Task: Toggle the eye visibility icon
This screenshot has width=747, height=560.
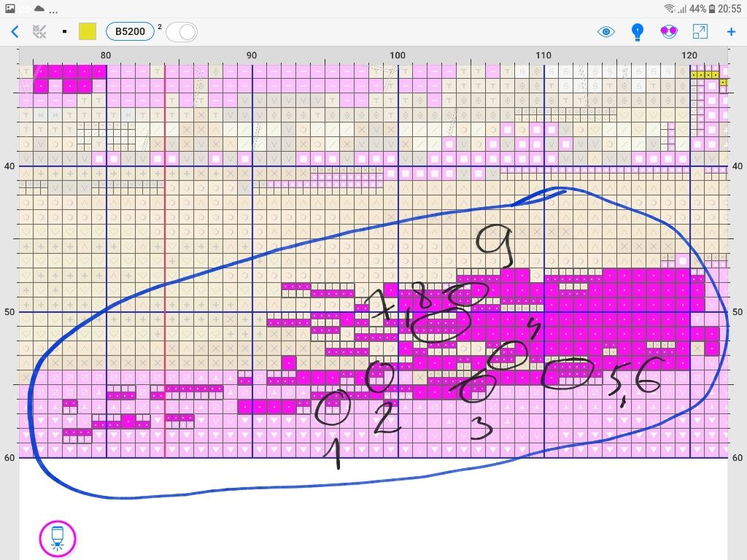Action: (x=605, y=31)
